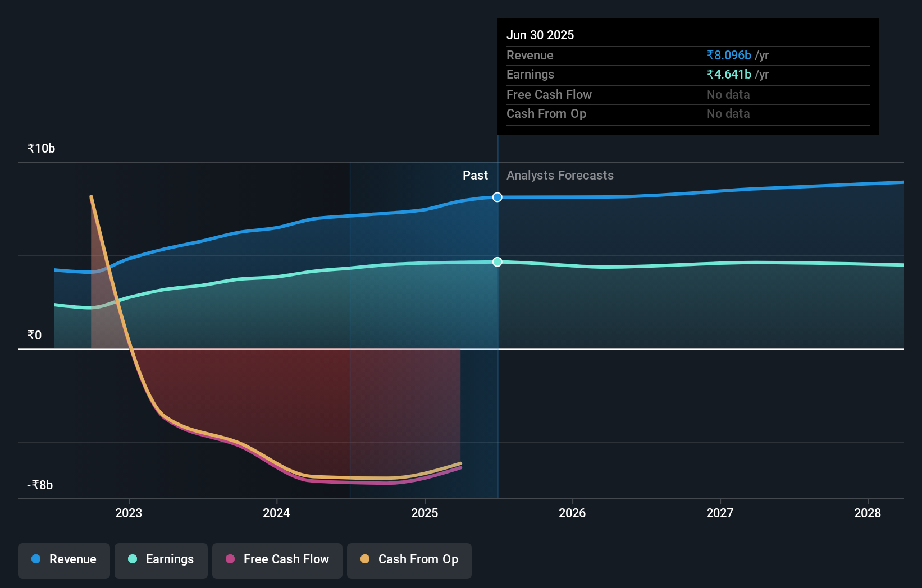This screenshot has width=922, height=588.
Task: Select the Revenue data point marker on the chart
Action: (x=496, y=197)
